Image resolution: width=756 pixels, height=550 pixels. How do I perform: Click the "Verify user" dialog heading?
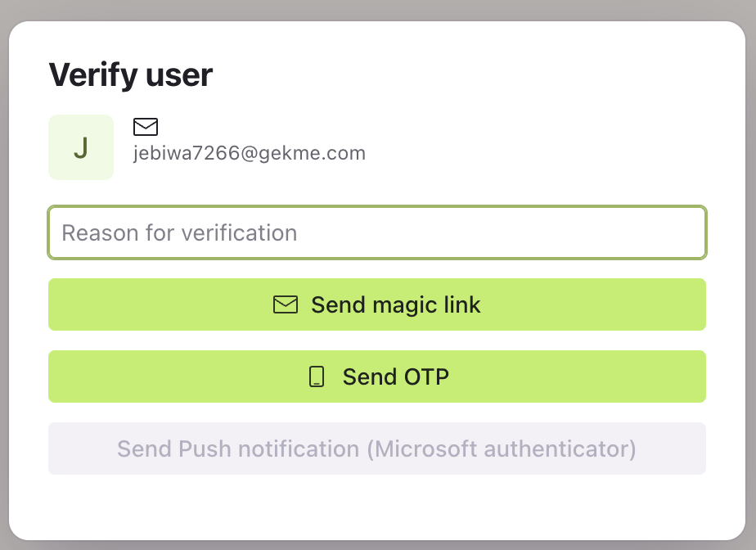[x=131, y=75]
